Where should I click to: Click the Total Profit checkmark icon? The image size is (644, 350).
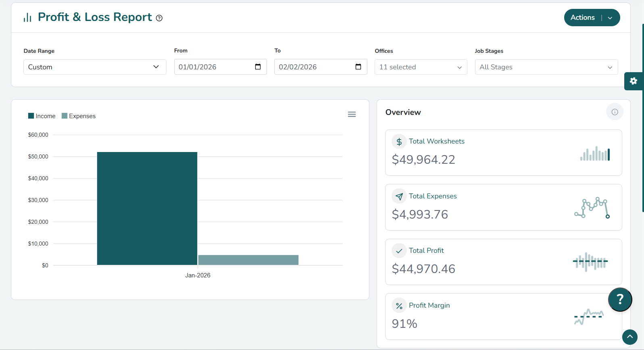coord(399,251)
